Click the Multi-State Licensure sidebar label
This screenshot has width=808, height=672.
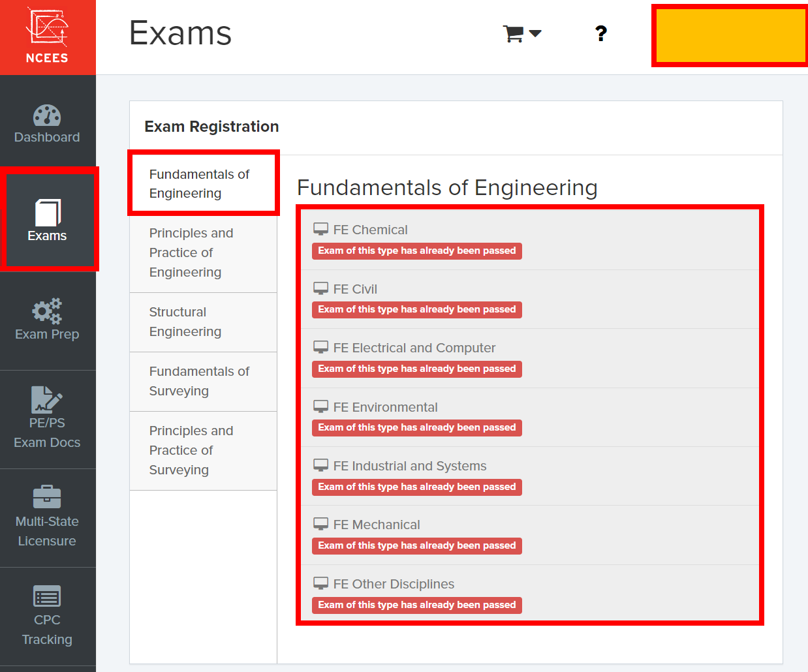[47, 531]
